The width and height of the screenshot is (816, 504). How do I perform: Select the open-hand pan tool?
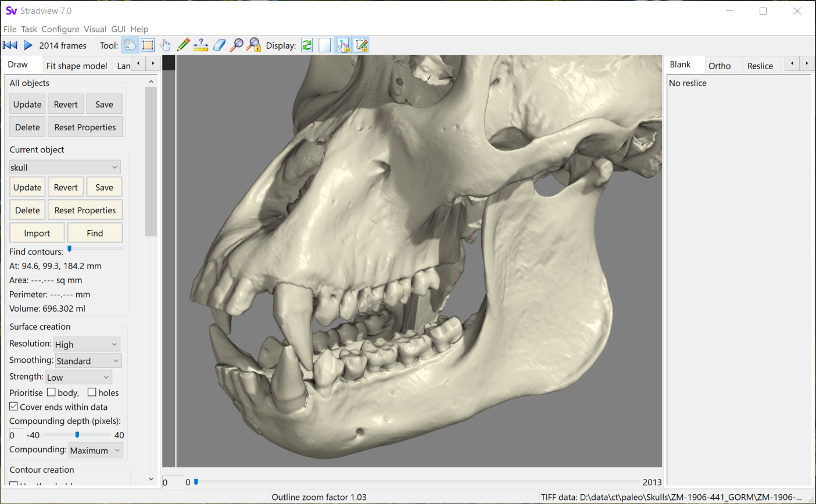tap(130, 45)
